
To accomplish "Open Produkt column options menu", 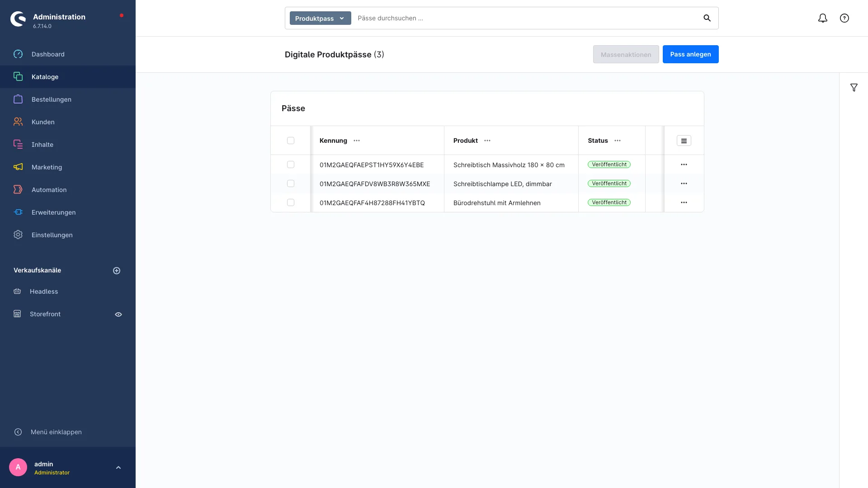I will click(x=487, y=141).
